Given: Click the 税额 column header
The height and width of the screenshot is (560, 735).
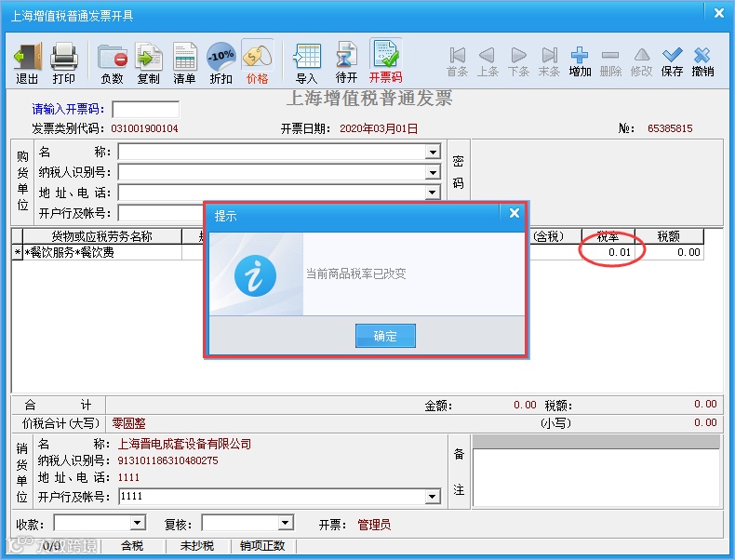Looking at the screenshot, I should (x=669, y=236).
